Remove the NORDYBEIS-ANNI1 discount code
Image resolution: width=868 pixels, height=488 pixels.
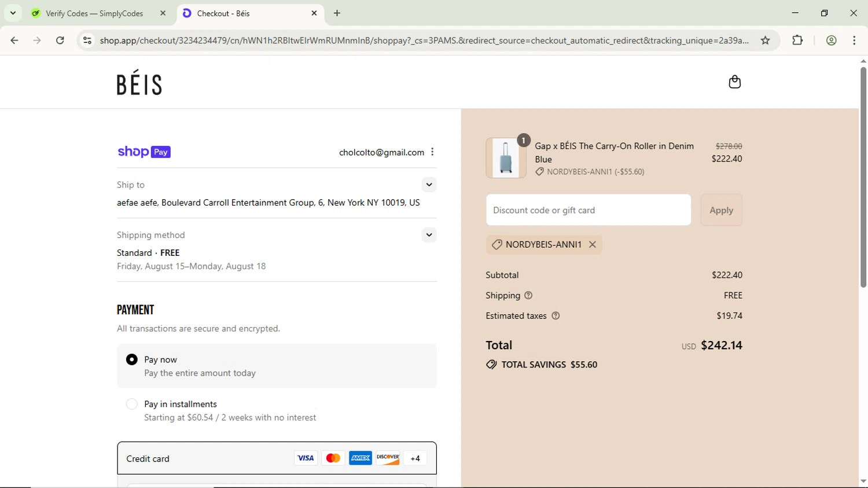click(x=593, y=245)
